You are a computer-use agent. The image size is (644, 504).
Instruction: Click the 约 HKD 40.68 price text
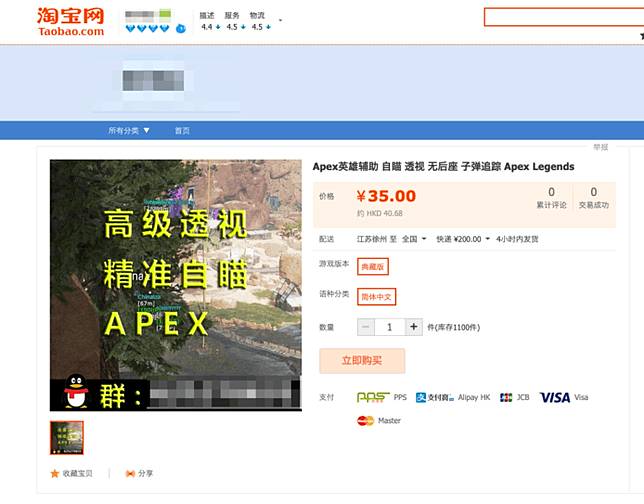380,213
